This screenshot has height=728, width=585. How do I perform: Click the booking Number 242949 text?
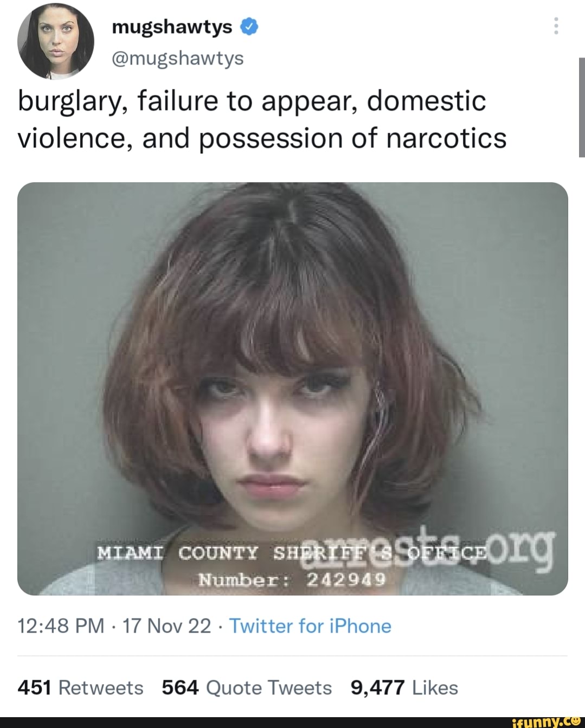pos(292,580)
